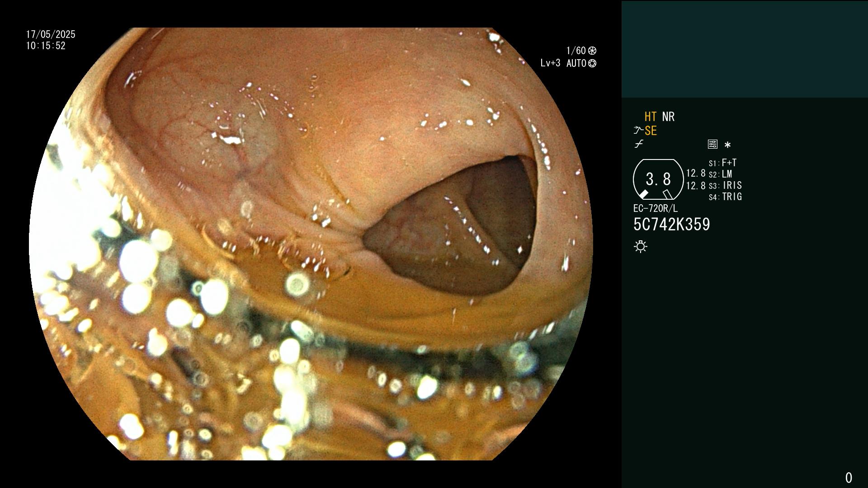
Task: Click the S3: IRIS switch assignment
Action: [x=726, y=186]
